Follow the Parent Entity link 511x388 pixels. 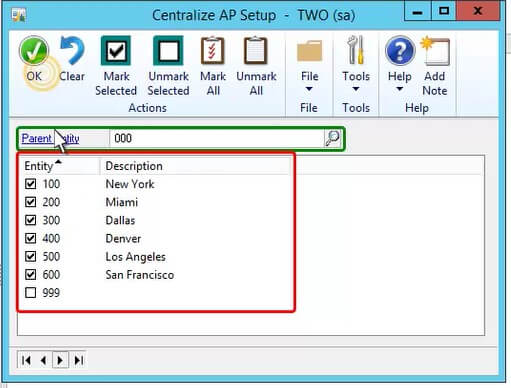pyautogui.click(x=50, y=138)
